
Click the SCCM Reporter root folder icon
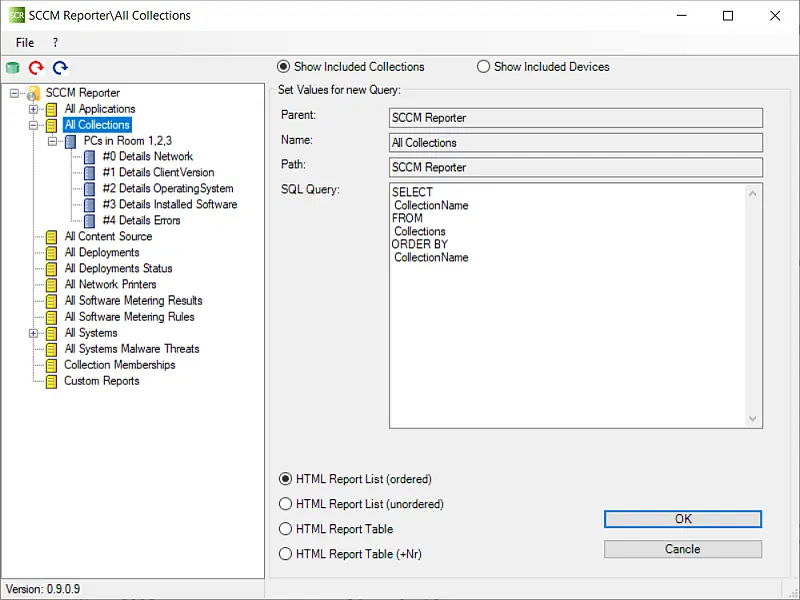[33, 93]
